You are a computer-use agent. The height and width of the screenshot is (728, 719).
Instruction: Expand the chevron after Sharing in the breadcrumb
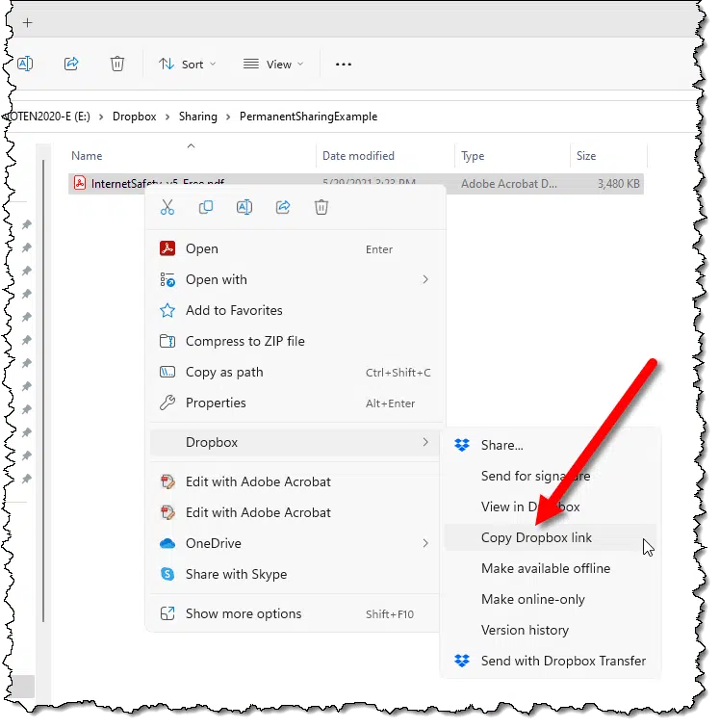coord(228,117)
